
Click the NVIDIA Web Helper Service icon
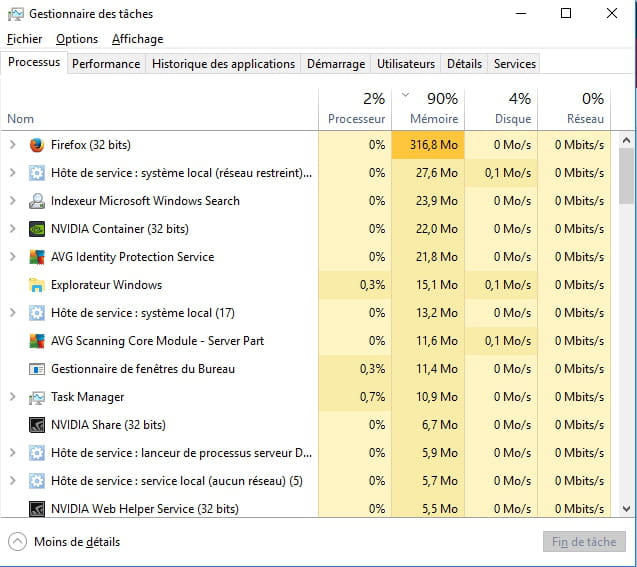click(x=37, y=509)
